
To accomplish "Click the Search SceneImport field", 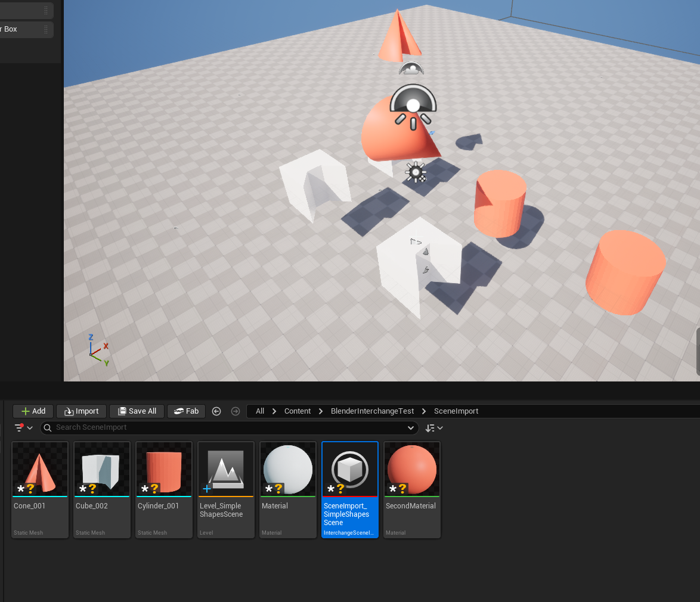I will pos(227,428).
